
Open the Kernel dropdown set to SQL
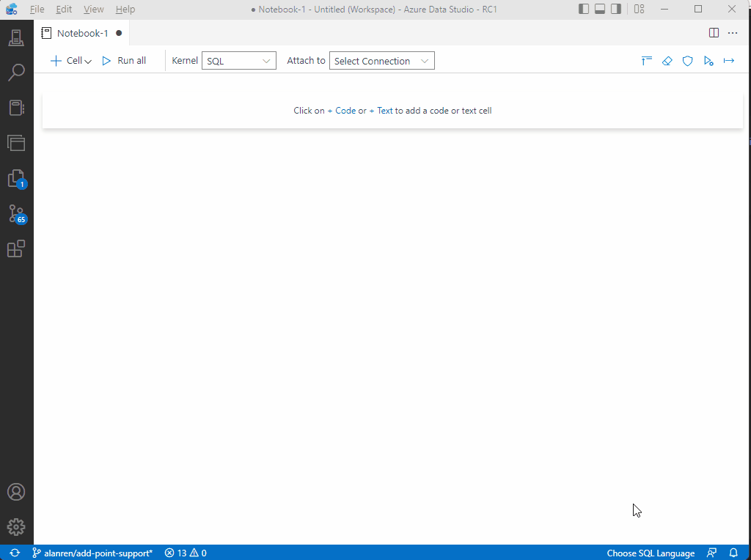pos(238,61)
